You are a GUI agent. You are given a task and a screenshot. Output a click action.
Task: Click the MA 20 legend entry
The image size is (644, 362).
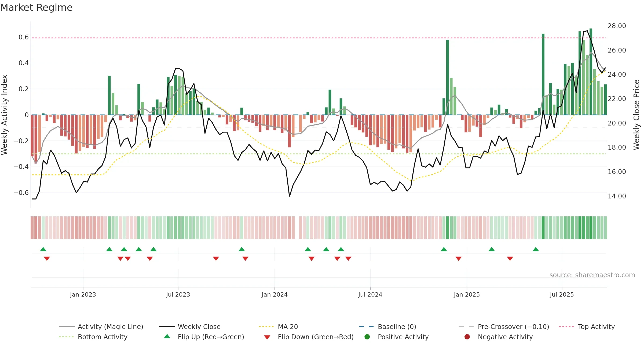(x=278, y=327)
